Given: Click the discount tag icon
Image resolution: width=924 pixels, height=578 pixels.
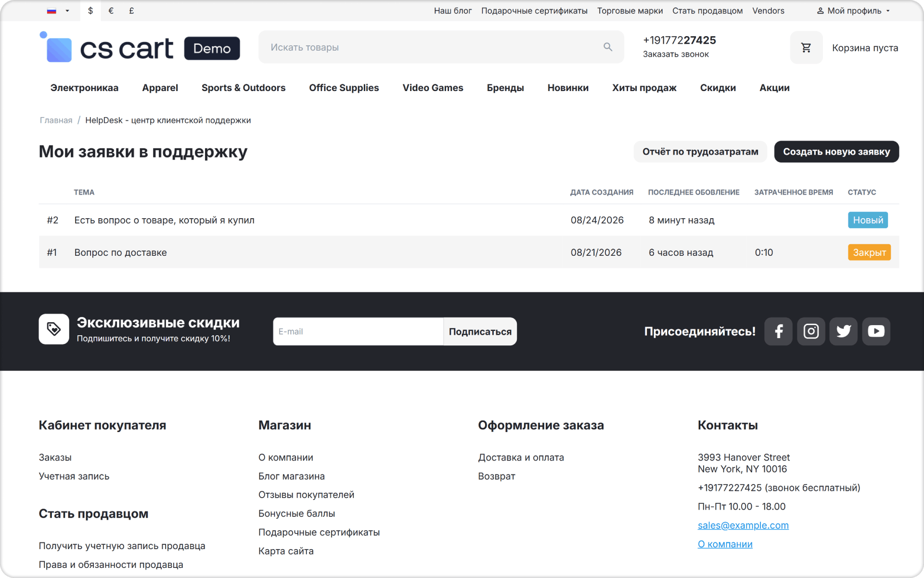Looking at the screenshot, I should [54, 329].
